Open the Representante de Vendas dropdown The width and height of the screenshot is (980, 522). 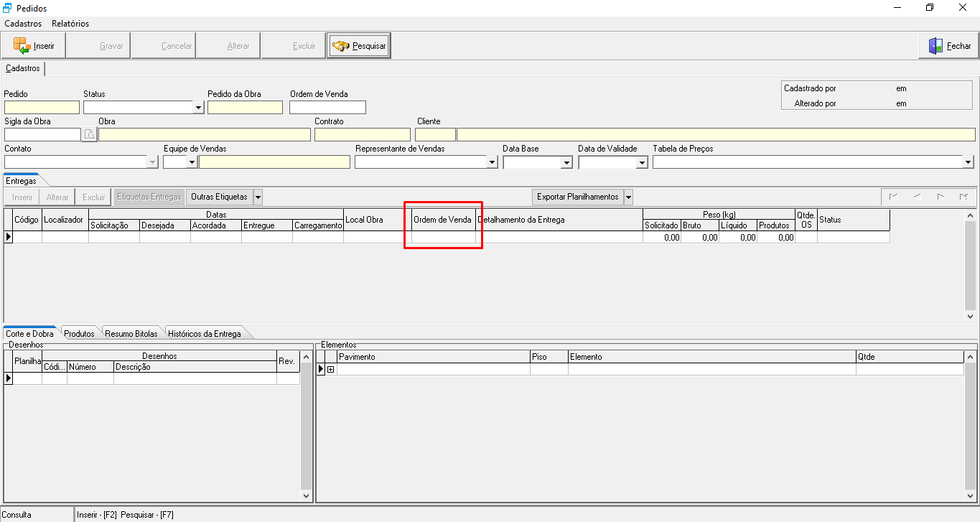coord(492,162)
